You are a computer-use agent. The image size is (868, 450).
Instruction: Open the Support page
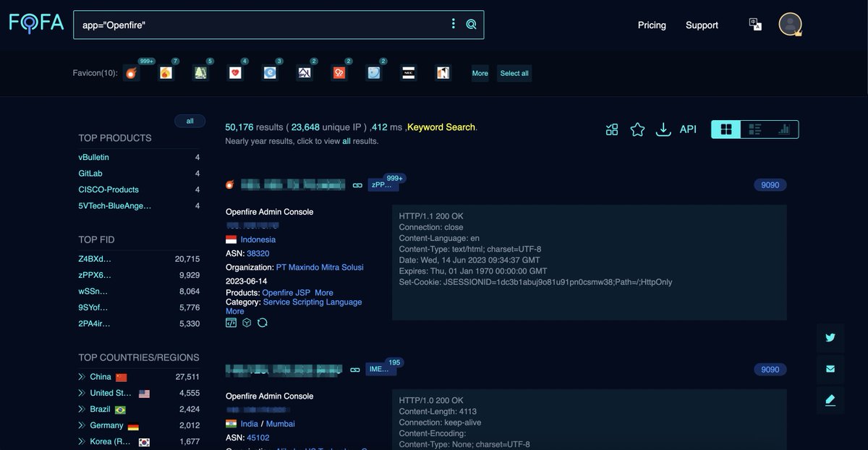[x=702, y=25]
